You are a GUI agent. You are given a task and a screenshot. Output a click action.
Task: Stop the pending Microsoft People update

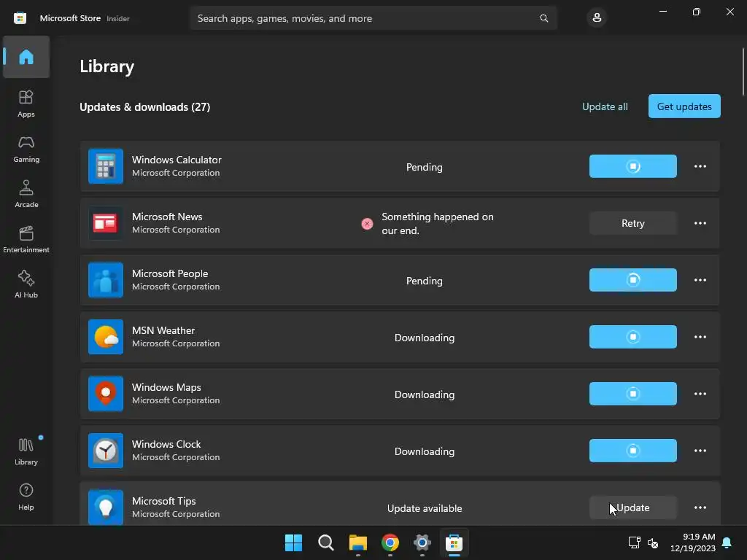[632, 280]
